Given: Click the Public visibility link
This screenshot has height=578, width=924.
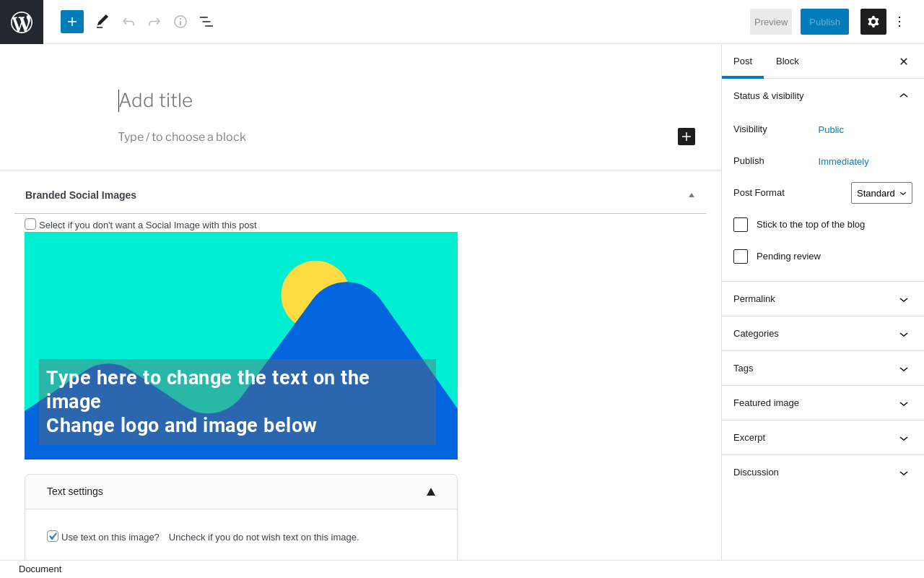Looking at the screenshot, I should 831,130.
